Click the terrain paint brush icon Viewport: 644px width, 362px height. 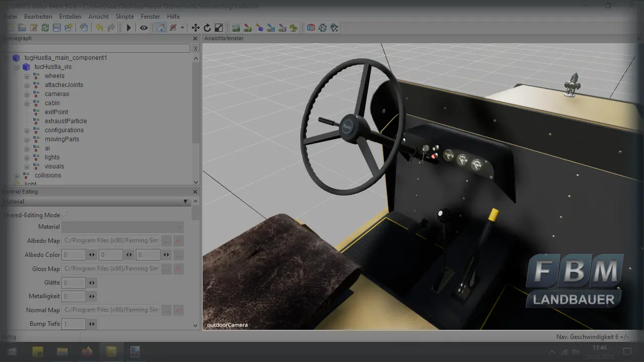(x=248, y=28)
